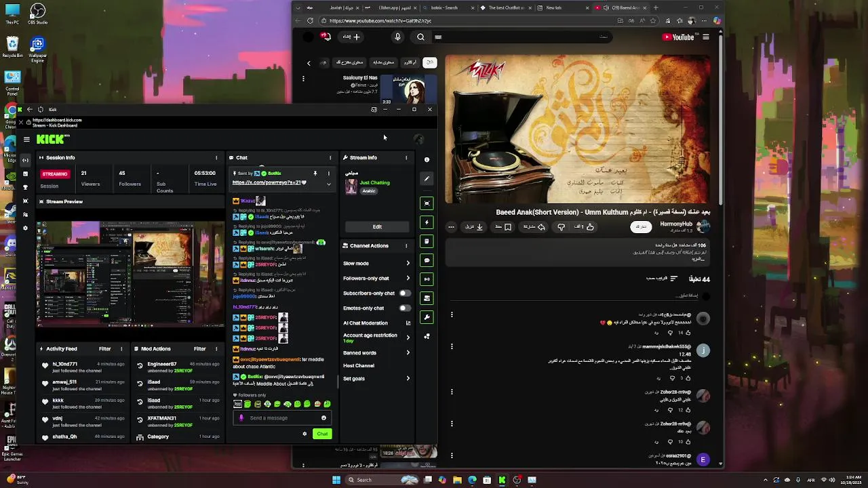Toggle Subscribers-only chat switch
This screenshot has height=488, width=868.
404,293
